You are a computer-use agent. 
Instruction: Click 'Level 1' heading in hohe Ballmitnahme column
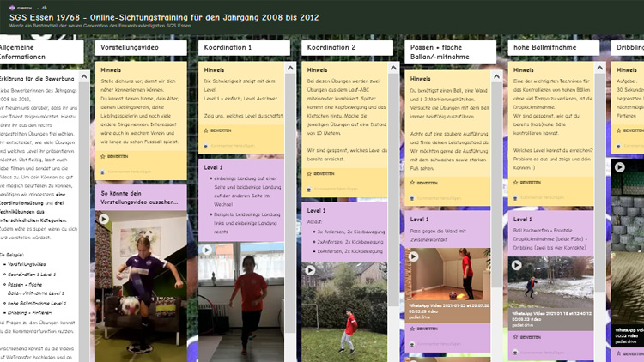click(522, 219)
